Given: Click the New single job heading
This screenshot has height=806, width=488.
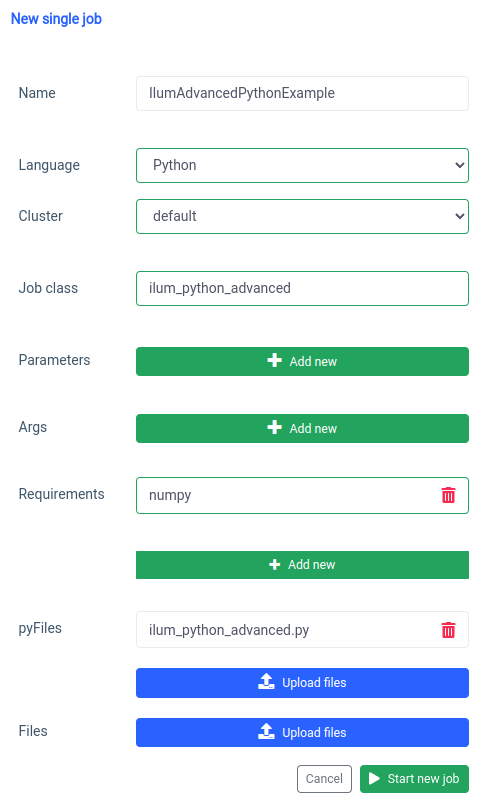Looking at the screenshot, I should (56, 19).
